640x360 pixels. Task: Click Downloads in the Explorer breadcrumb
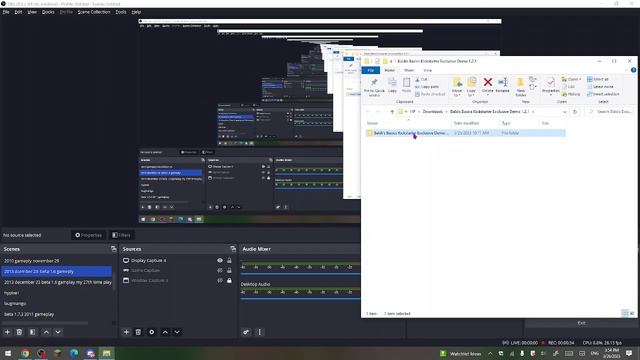coord(433,111)
